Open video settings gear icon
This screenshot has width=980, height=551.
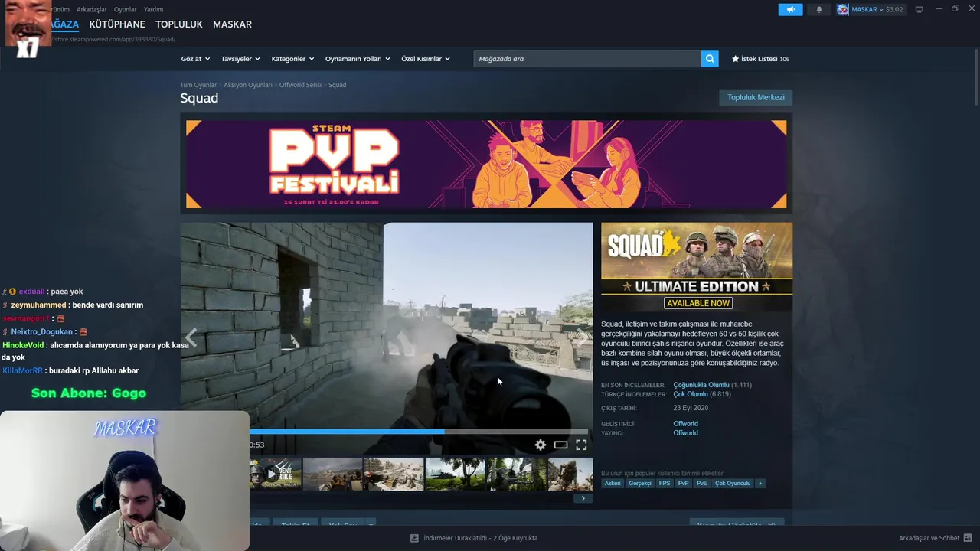tap(541, 445)
